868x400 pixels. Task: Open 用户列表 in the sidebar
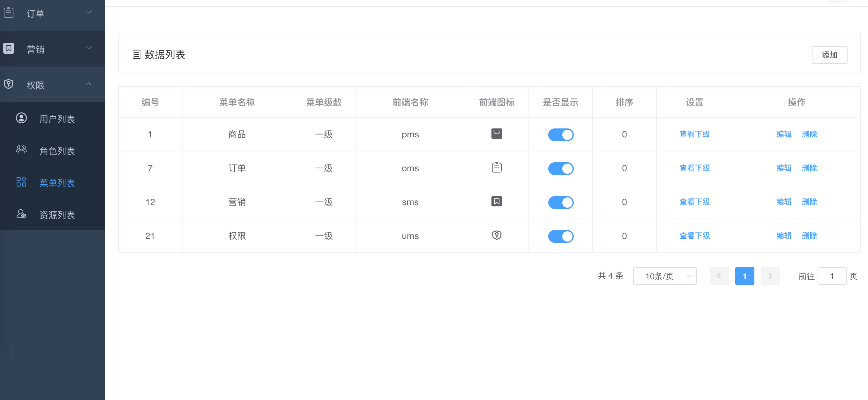point(53,119)
